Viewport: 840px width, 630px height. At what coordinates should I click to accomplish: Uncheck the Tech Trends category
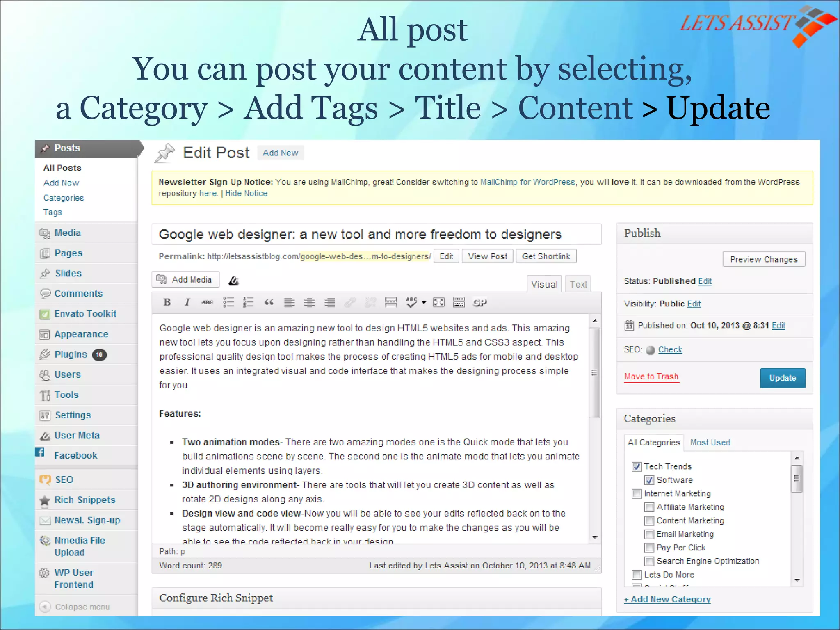pos(637,467)
